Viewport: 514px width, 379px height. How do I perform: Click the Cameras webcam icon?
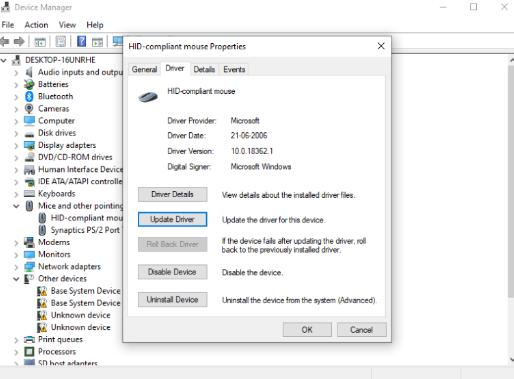tap(29, 108)
